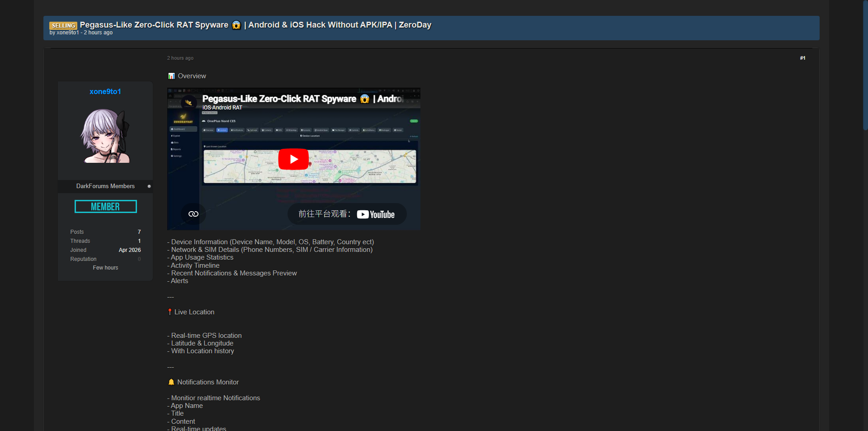Viewport: 868px width, 431px height.
Task: Click the offline status dot in profile
Action: 149,186
